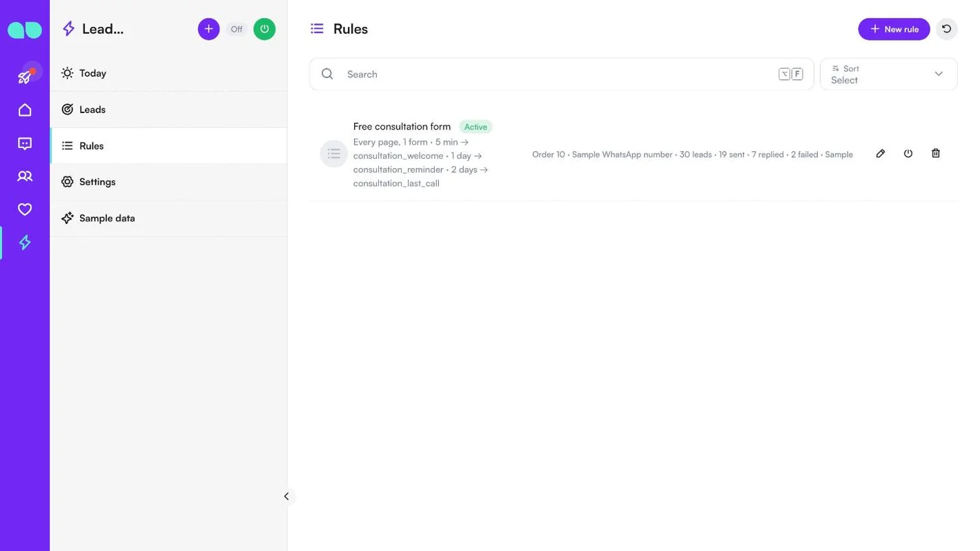980x551 pixels.
Task: Click the app logo at the top left
Action: (25, 30)
